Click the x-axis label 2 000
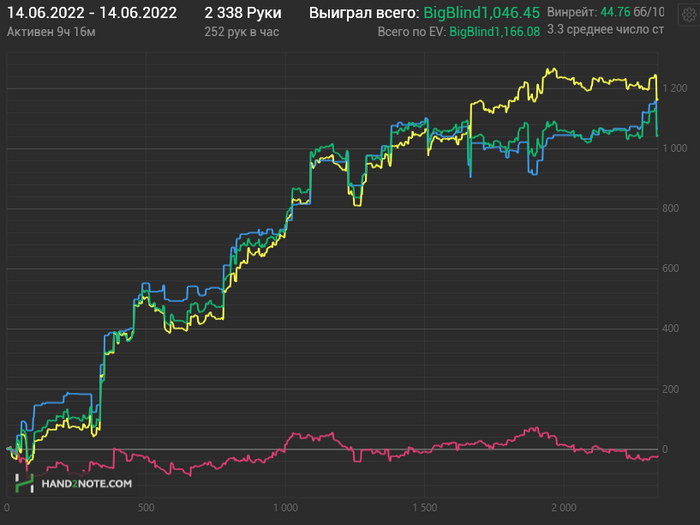Viewport: 700px width, 525px height. pos(564,508)
